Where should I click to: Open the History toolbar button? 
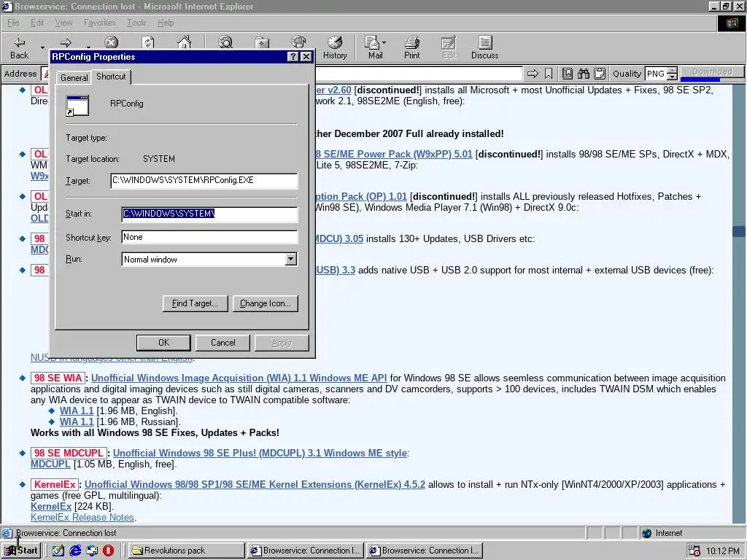(x=335, y=47)
